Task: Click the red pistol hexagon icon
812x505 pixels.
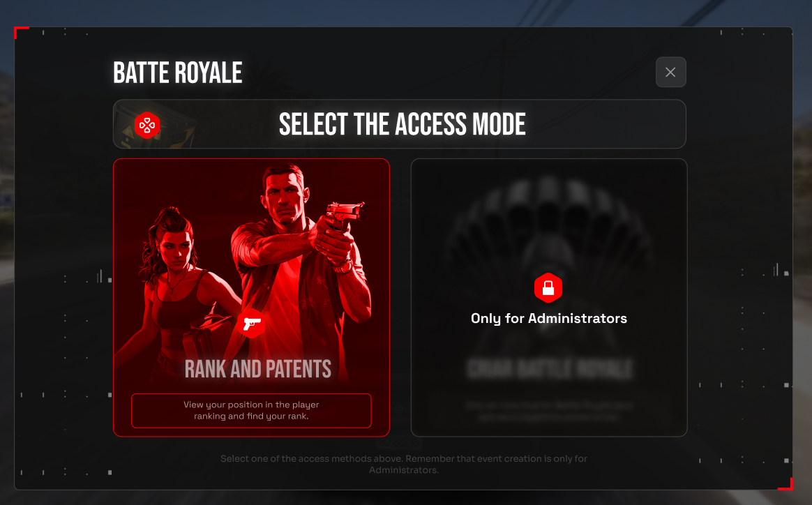Action: click(x=252, y=323)
